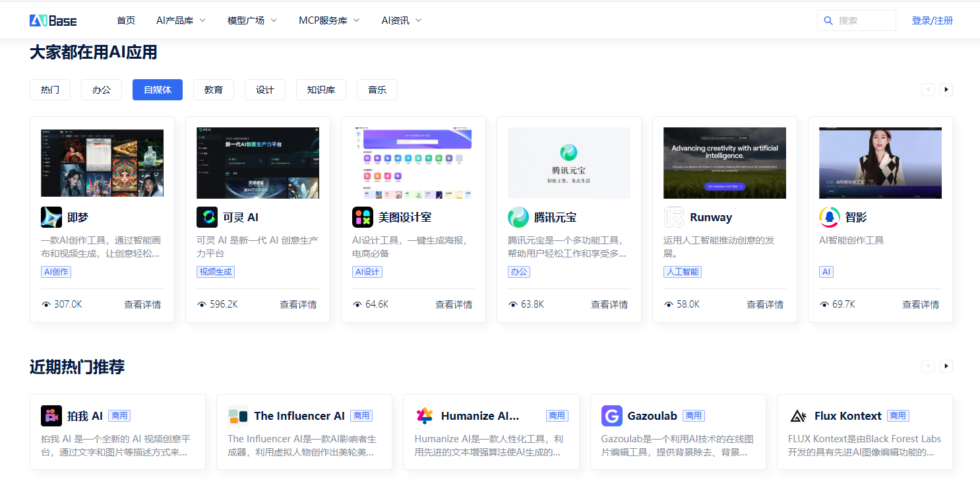This screenshot has width=980, height=499.
Task: Click the Flux Kontext title text
Action: pyautogui.click(x=848, y=416)
